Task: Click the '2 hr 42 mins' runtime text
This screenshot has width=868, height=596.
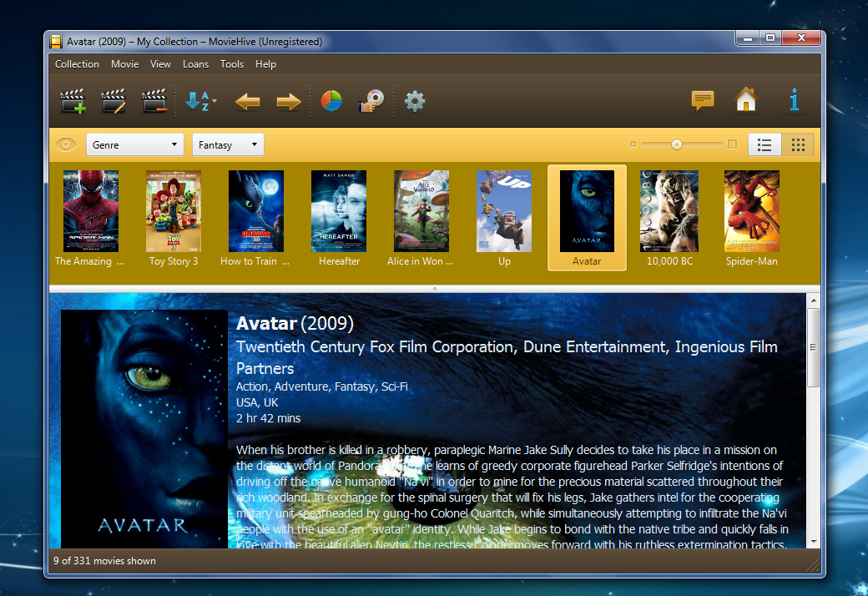Action: [269, 418]
